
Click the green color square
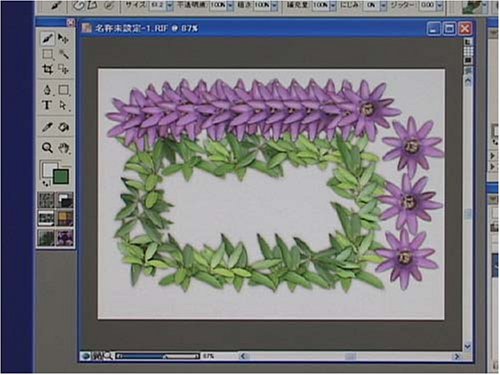[x=61, y=176]
